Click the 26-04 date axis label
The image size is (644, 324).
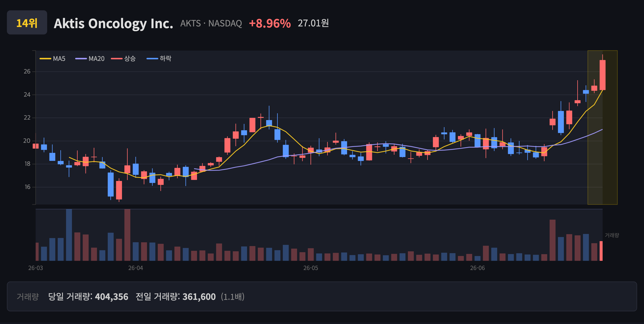(136, 268)
